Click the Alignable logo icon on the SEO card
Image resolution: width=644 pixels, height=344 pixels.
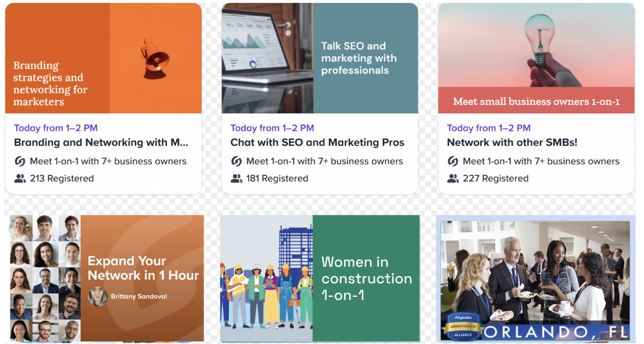[x=236, y=161]
